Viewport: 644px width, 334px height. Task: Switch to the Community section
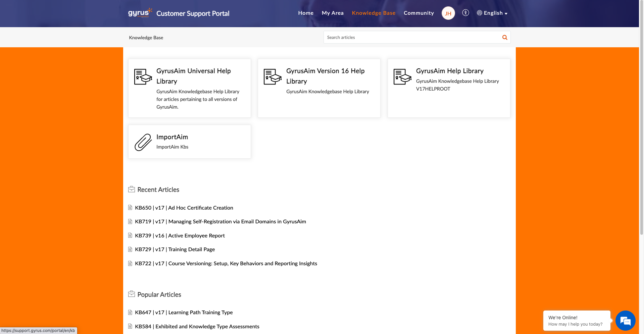(418, 13)
